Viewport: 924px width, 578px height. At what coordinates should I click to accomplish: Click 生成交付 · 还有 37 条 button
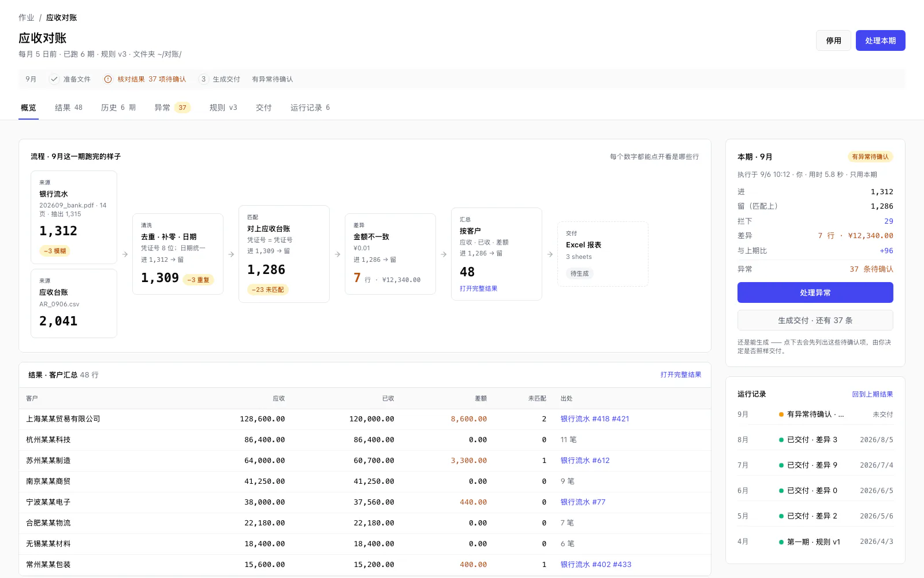[x=815, y=320]
